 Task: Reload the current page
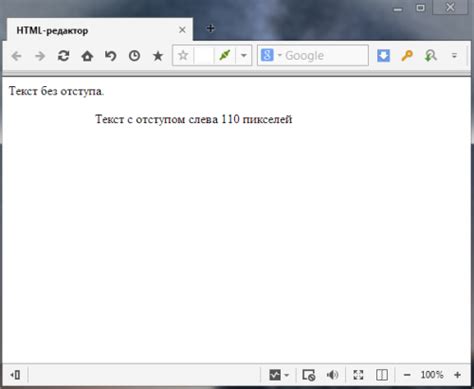(x=64, y=56)
